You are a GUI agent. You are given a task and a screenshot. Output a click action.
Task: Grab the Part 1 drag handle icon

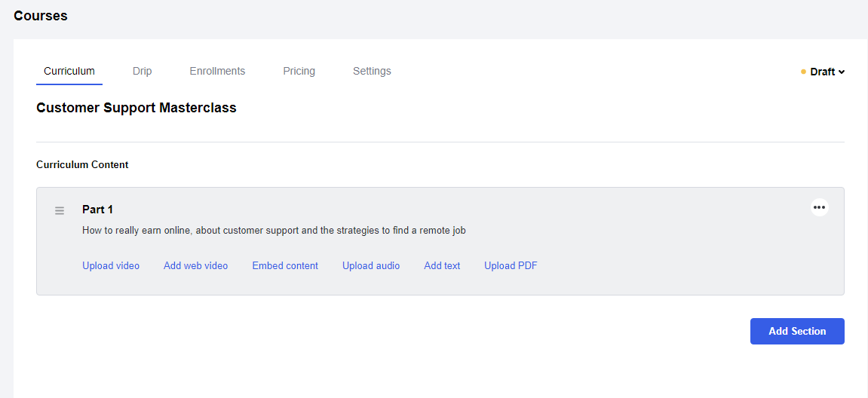pos(60,210)
